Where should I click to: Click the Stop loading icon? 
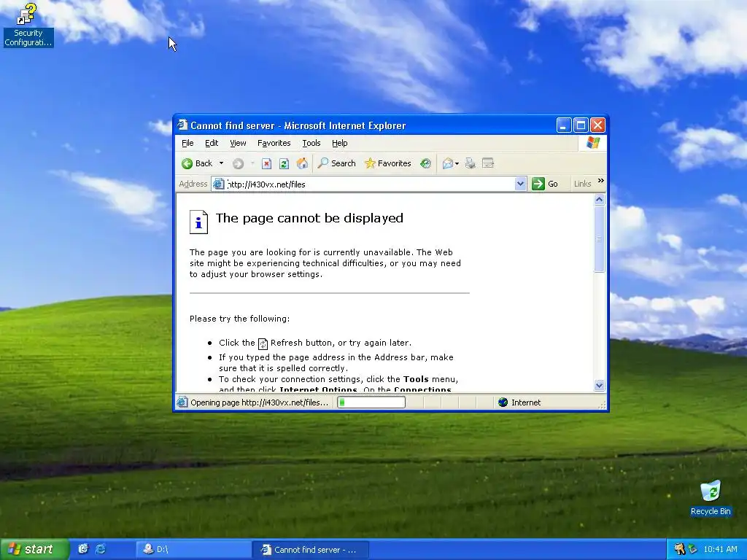(267, 164)
